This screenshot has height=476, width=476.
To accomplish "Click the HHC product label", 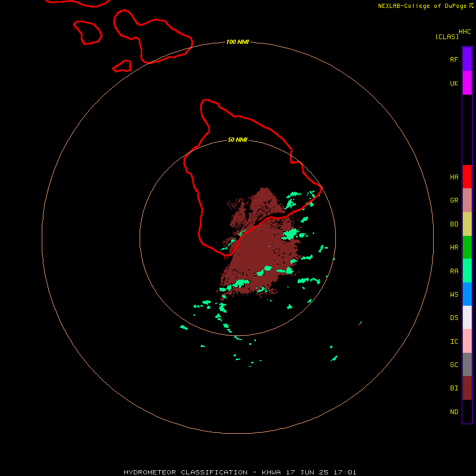I will point(465,32).
